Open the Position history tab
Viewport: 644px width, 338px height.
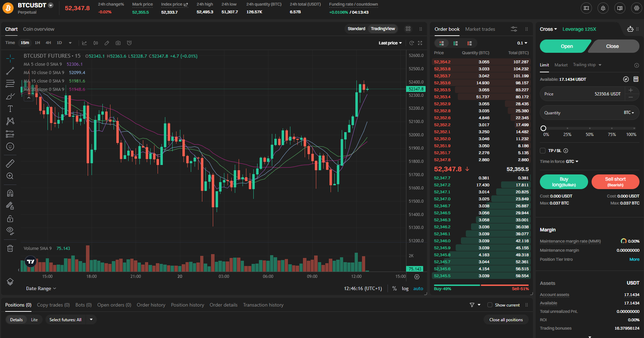tap(187, 305)
